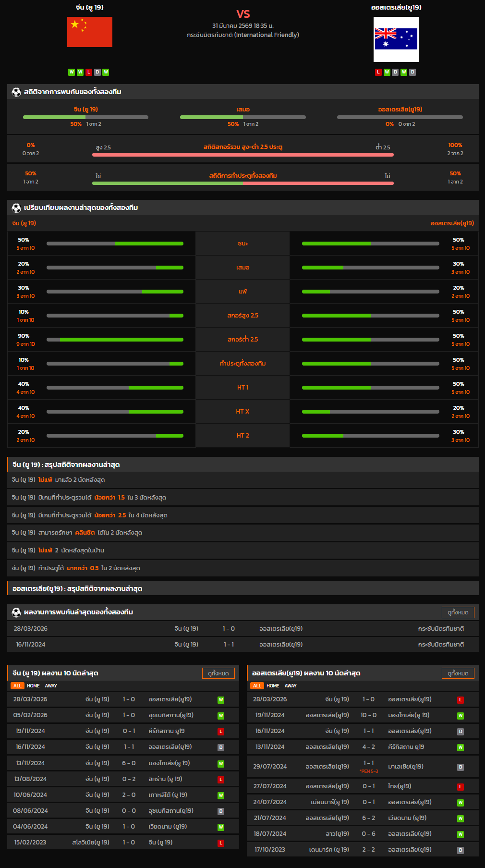Click soccer ball icon beside recent form comparison header
This screenshot has width=485, height=868.
pos(16,208)
